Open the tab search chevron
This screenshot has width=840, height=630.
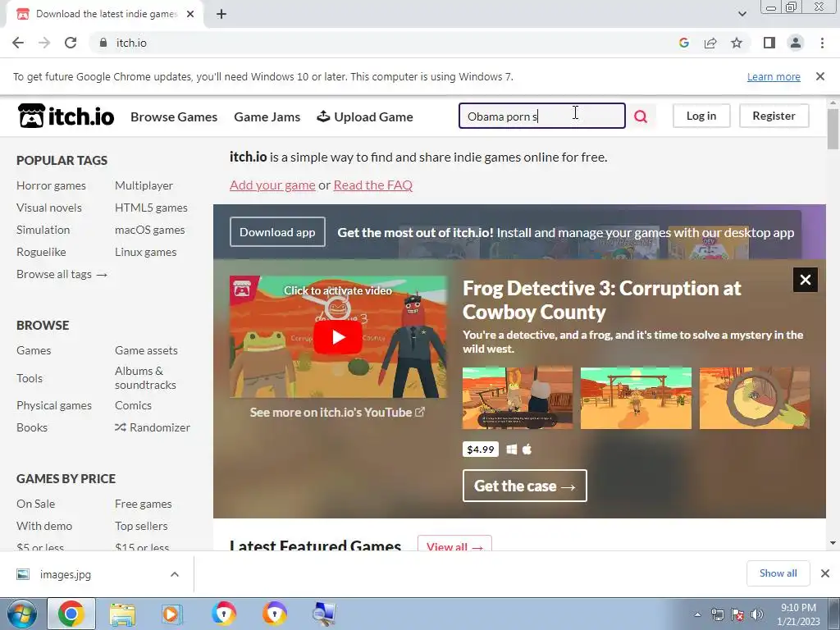pos(742,14)
